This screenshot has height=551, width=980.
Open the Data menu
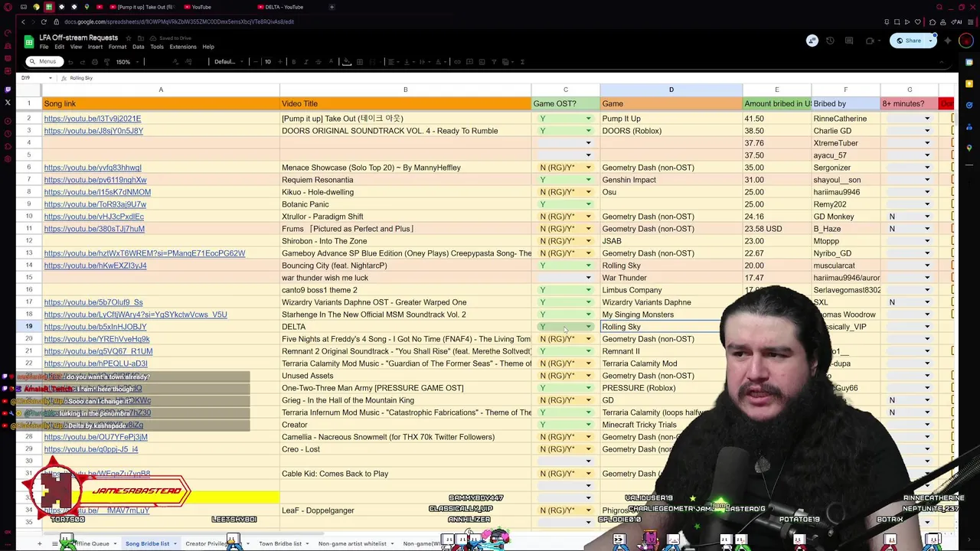(x=138, y=47)
